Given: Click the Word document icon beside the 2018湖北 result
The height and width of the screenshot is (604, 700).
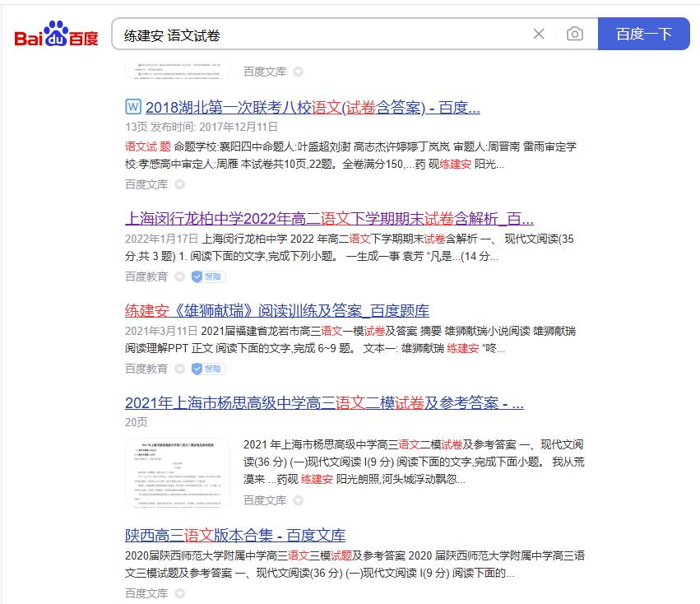Looking at the screenshot, I should [x=133, y=107].
